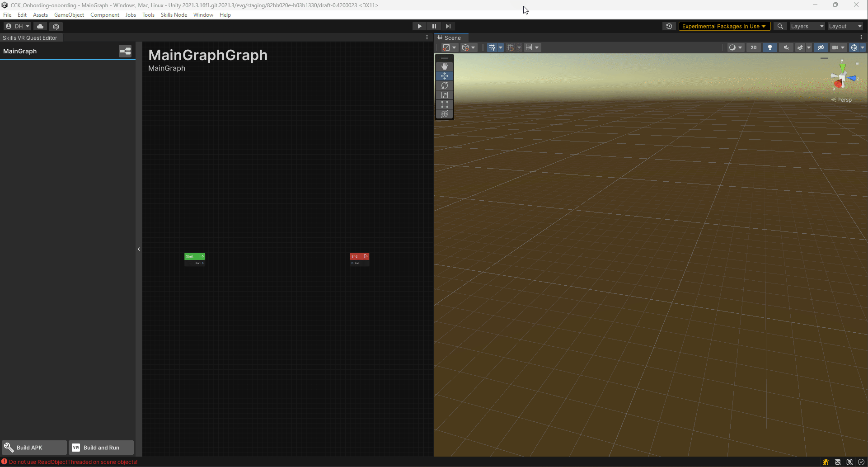Toggle scene effects (skybox/fog)
Image resolution: width=868 pixels, height=467 pixels.
pyautogui.click(x=800, y=47)
